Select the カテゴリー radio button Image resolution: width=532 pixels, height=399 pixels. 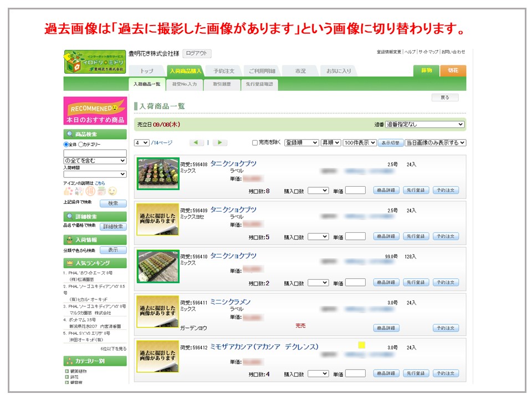[x=81, y=145]
